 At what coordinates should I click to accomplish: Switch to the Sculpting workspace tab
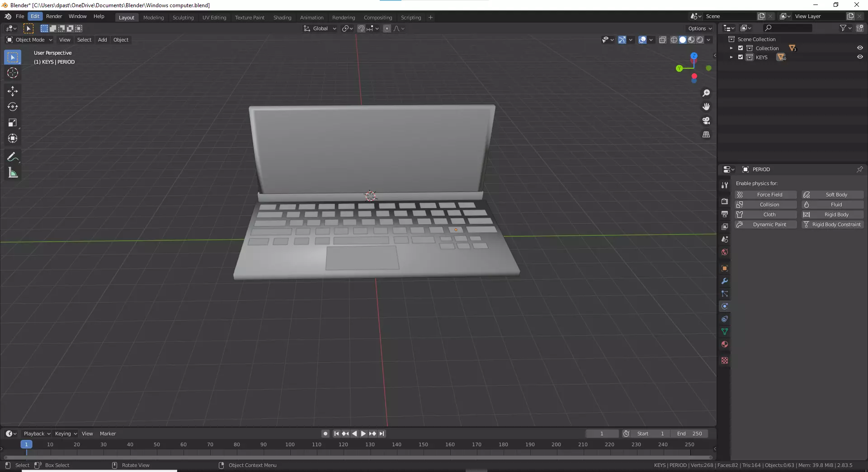[x=183, y=18]
